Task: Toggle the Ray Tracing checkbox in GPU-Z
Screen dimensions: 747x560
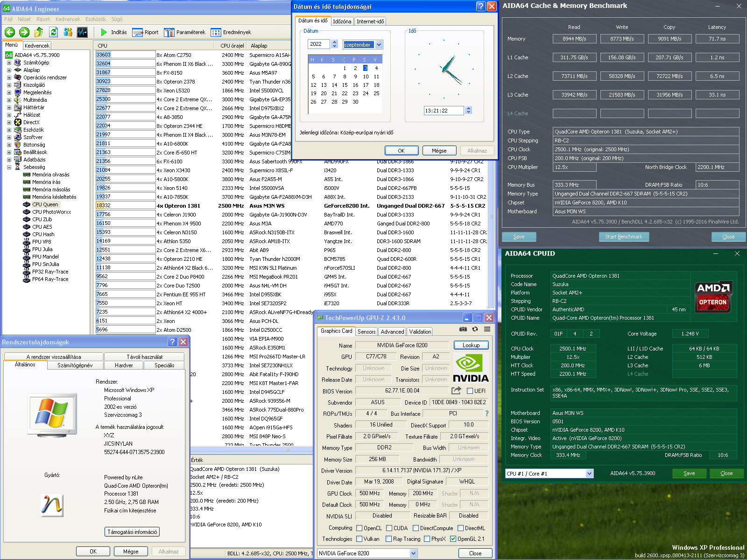Action: click(389, 539)
